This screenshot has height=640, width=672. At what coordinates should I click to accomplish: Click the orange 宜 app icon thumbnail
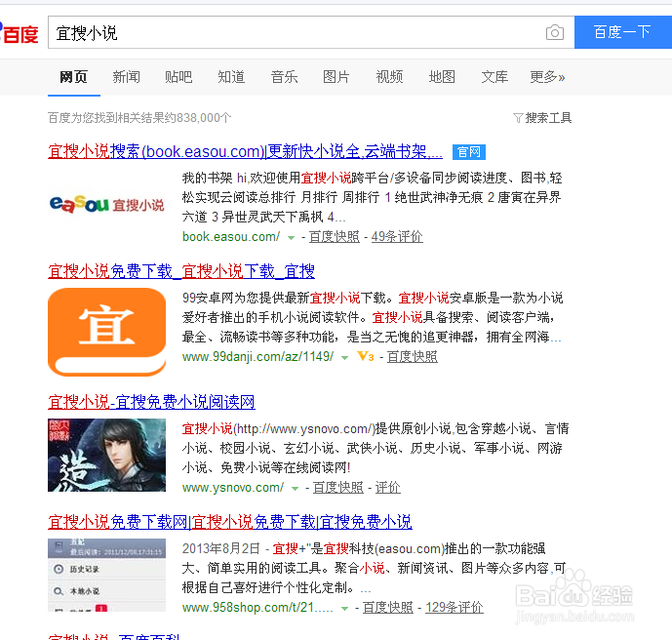[106, 333]
